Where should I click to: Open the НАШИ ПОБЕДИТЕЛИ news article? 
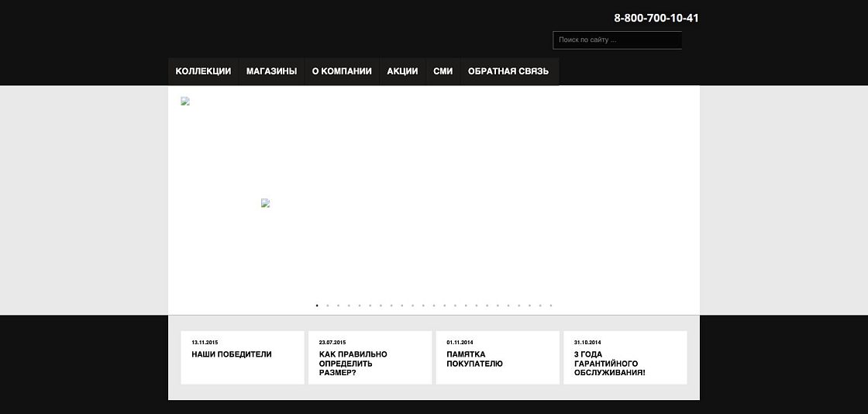pos(232,354)
